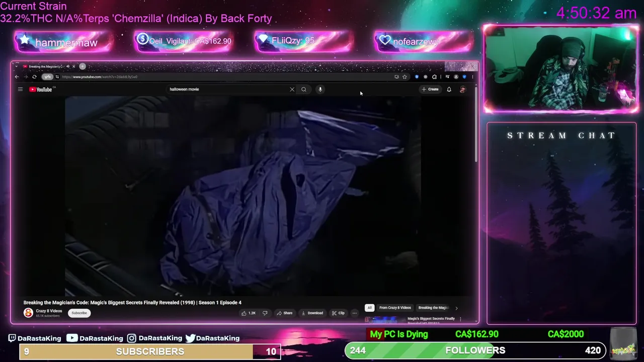Start voice search with the microphone icon

tap(320, 89)
